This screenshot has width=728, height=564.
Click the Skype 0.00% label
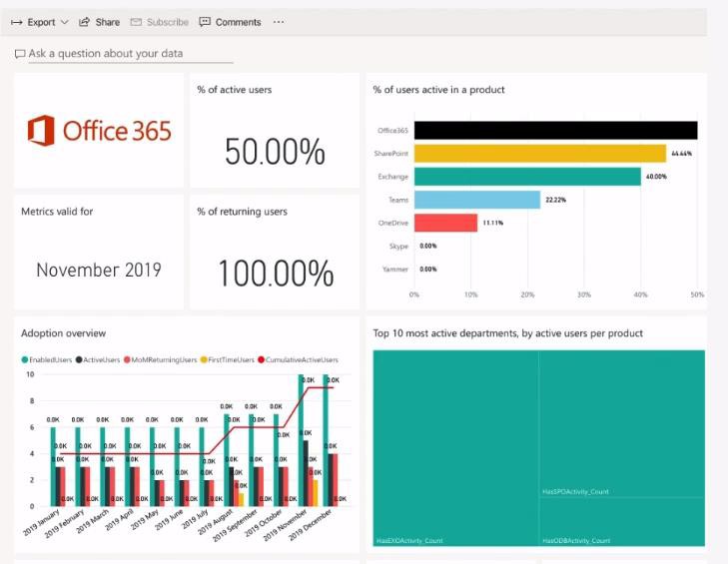[428, 246]
